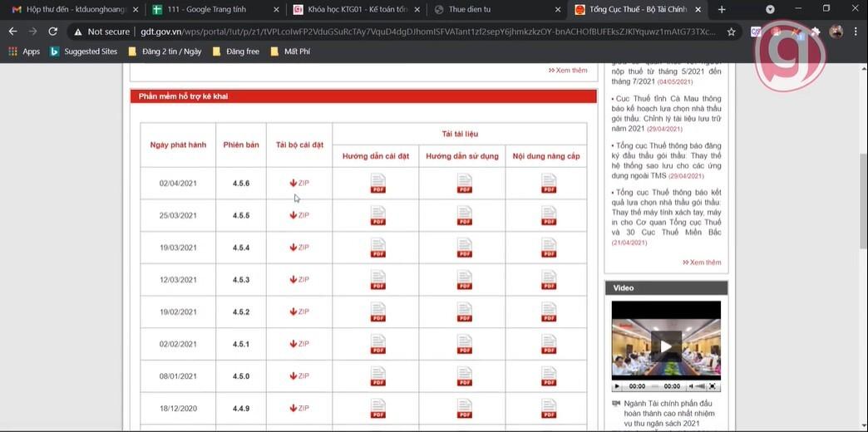
Task: Close the Tổng Cục Thuế tab
Action: [698, 9]
